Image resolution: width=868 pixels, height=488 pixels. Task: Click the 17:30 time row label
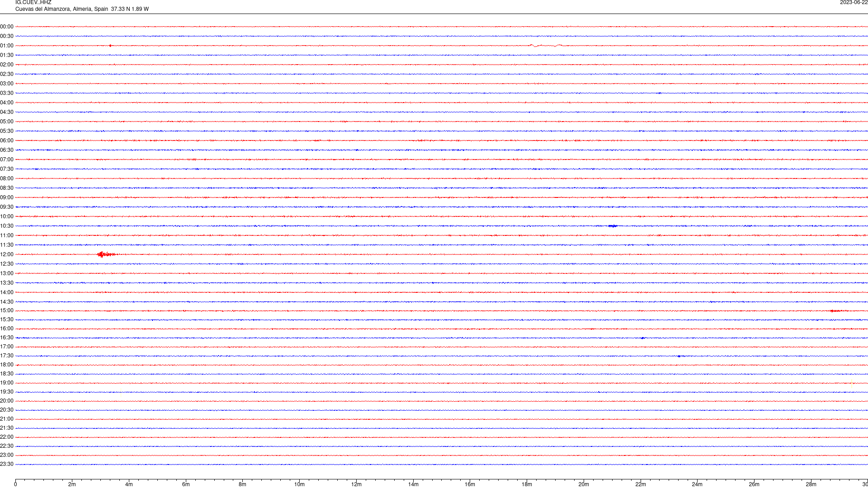7,356
